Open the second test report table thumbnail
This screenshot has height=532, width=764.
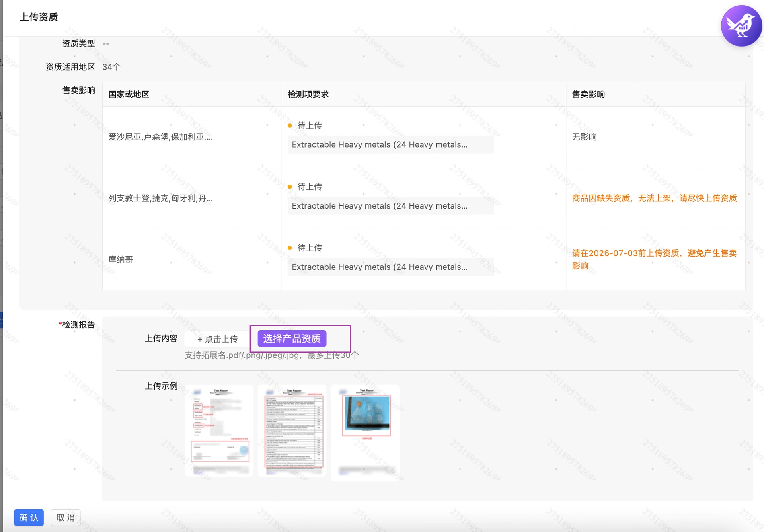click(x=292, y=431)
